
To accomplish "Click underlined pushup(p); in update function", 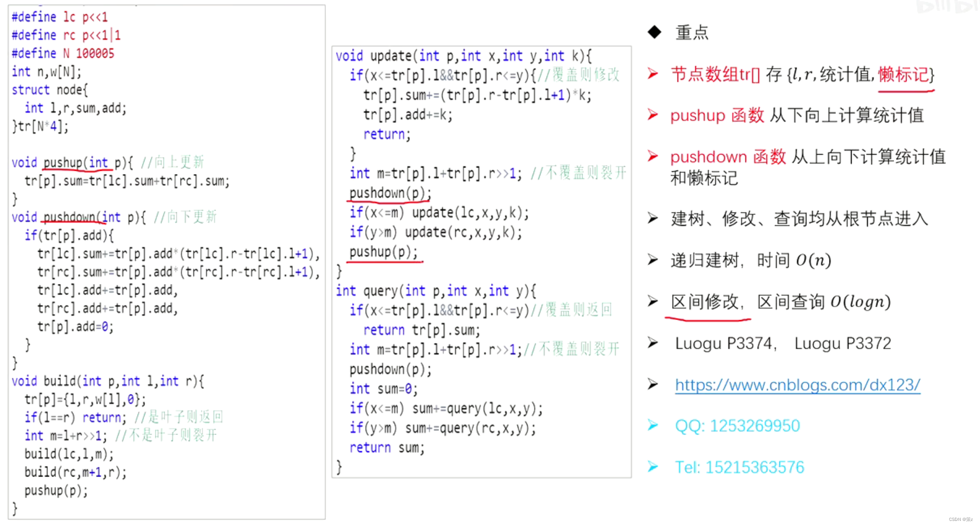I will click(383, 252).
